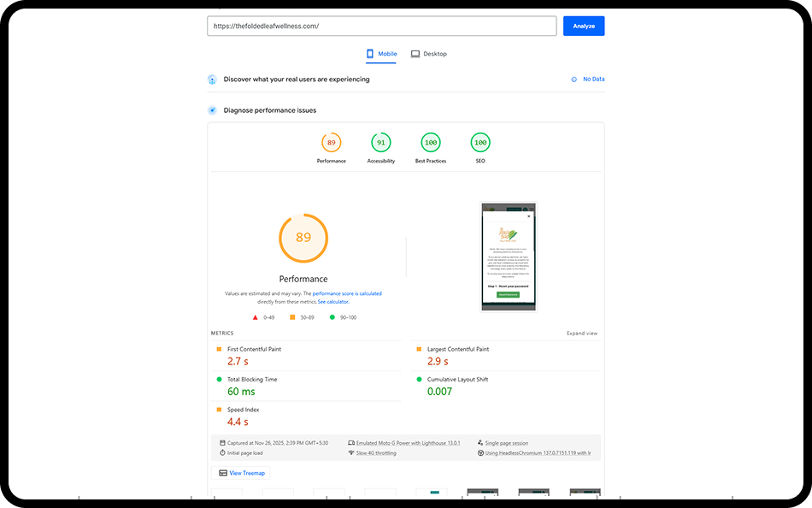Click the real users experience icon
Viewport: 812px width, 508px height.
click(x=212, y=80)
